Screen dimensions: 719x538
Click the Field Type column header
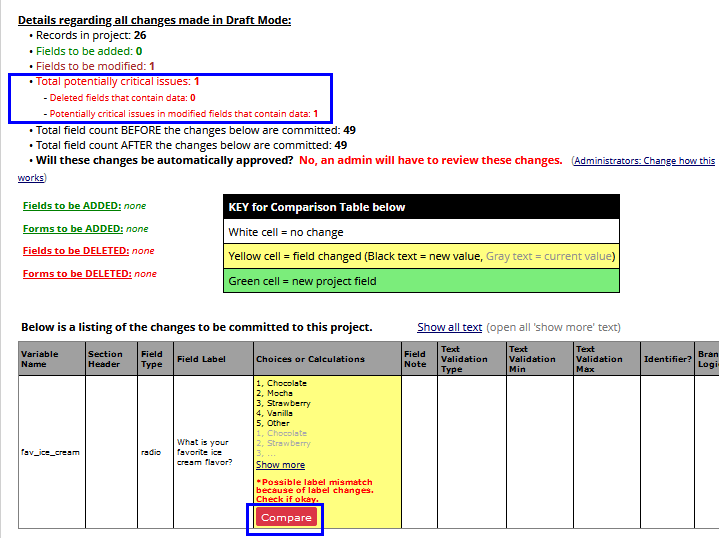point(154,359)
